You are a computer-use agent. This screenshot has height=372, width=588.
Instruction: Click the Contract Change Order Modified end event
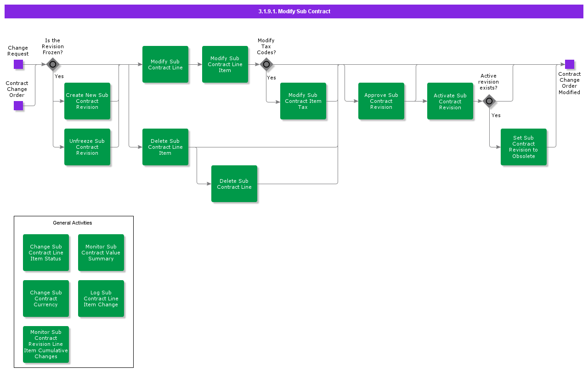coord(570,64)
